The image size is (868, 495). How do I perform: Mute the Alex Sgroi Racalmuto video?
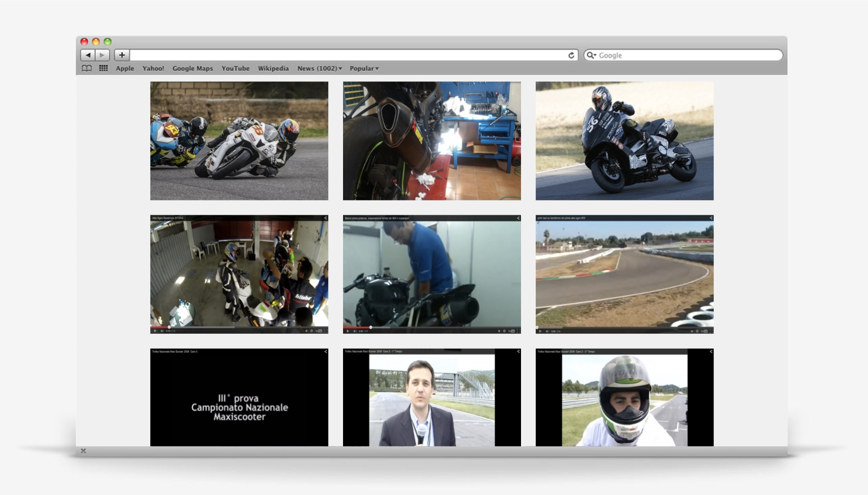coord(162,331)
